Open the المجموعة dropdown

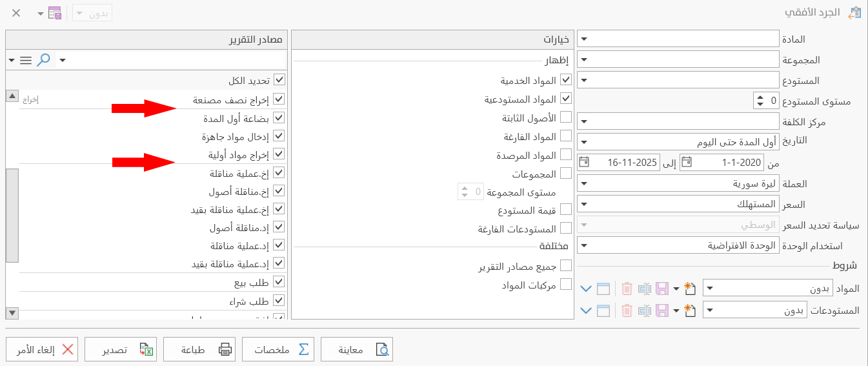tap(583, 59)
